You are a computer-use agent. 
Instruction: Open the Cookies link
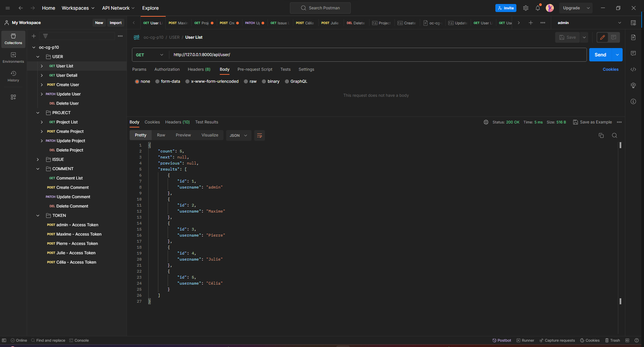(611, 69)
